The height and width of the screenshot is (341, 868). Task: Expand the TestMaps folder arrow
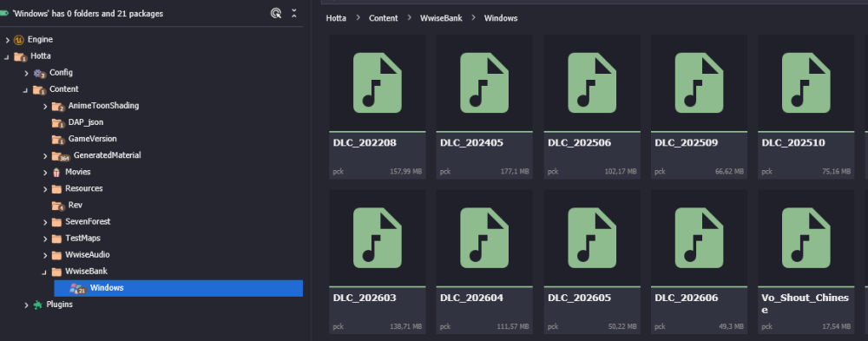tap(45, 239)
